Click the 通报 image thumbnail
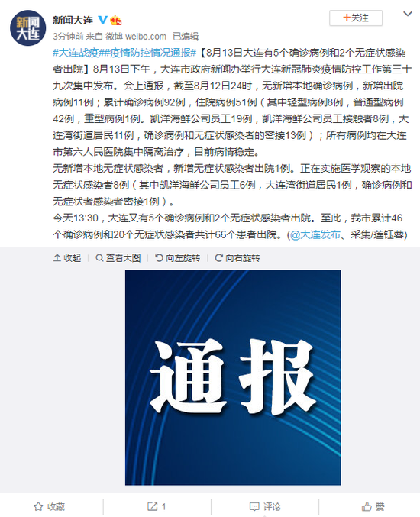The height and width of the screenshot is (517, 420). point(233,377)
